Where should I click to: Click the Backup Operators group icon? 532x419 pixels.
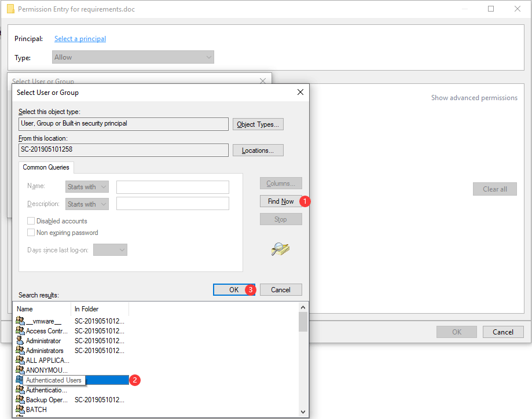[20, 399]
